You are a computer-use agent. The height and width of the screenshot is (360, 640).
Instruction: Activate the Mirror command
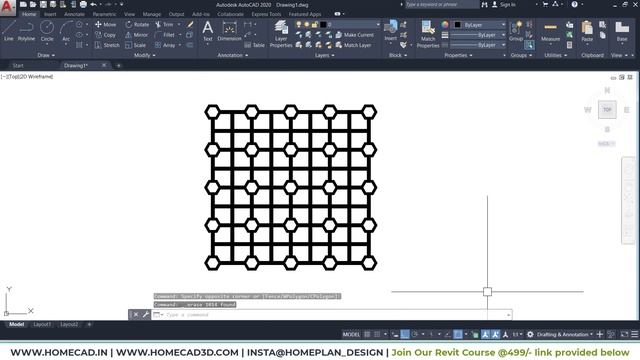[x=137, y=35]
